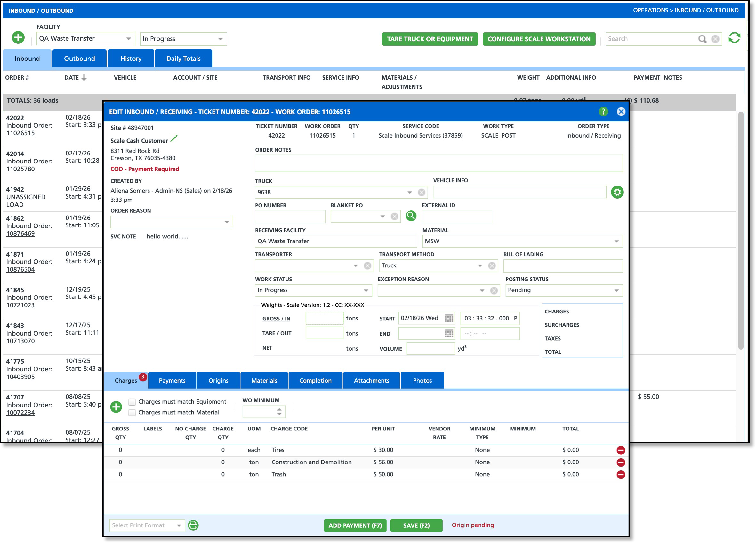Click the green add charge plus icon
This screenshot has height=545, width=756.
tap(116, 407)
